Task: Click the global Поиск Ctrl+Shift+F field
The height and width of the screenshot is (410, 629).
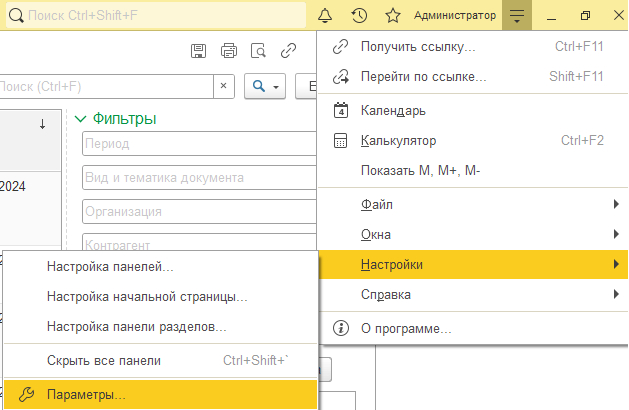Action: [x=156, y=16]
